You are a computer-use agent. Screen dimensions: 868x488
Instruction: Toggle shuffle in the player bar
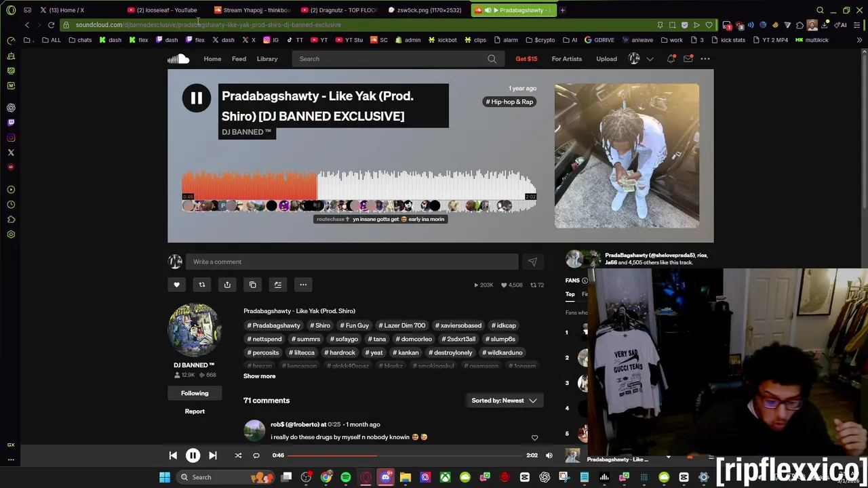click(x=238, y=455)
